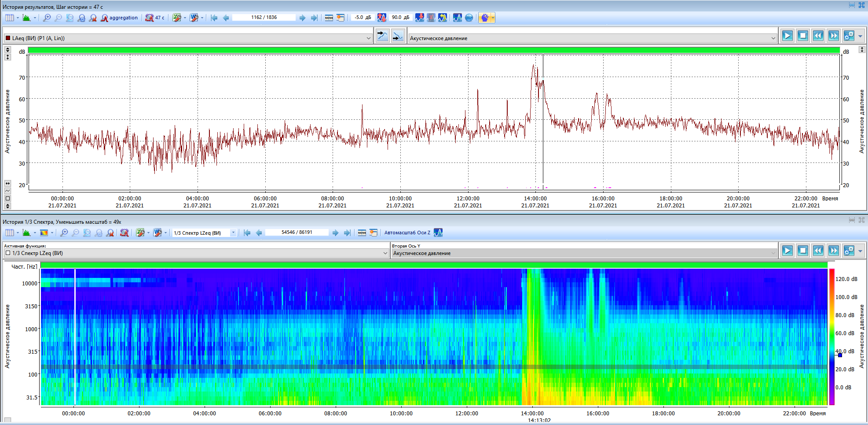The image size is (868, 425).
Task: Export upper chart to Word
Action: [x=194, y=18]
